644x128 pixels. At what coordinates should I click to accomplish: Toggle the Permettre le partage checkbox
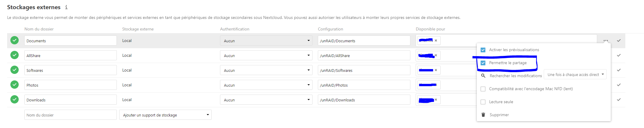(483, 63)
